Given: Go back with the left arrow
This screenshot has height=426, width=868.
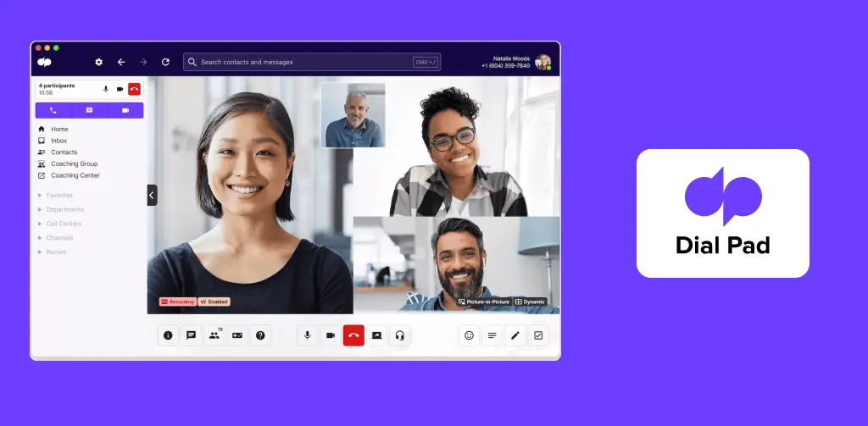Looking at the screenshot, I should [121, 62].
